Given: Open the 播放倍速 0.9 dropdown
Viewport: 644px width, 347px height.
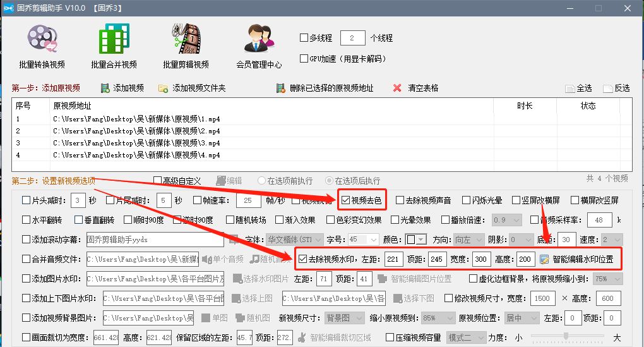Looking at the screenshot, I should coord(507,220).
